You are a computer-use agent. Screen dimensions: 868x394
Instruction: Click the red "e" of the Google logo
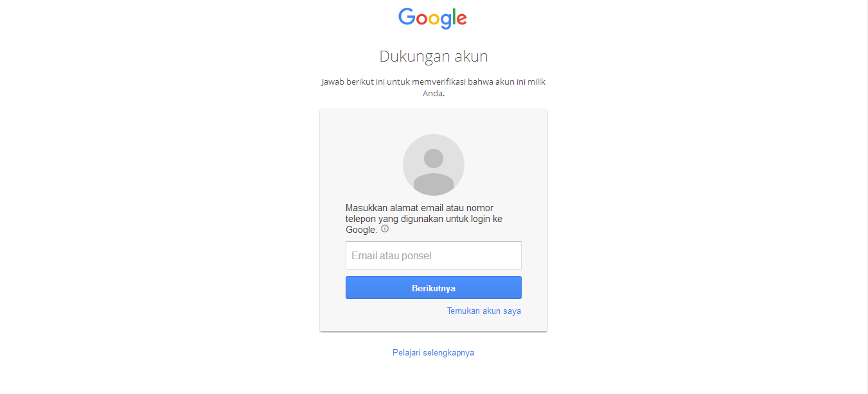461,20
